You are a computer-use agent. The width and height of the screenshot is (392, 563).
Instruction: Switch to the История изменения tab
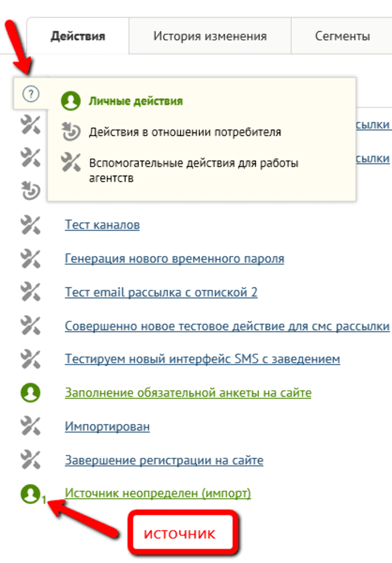[x=210, y=36]
